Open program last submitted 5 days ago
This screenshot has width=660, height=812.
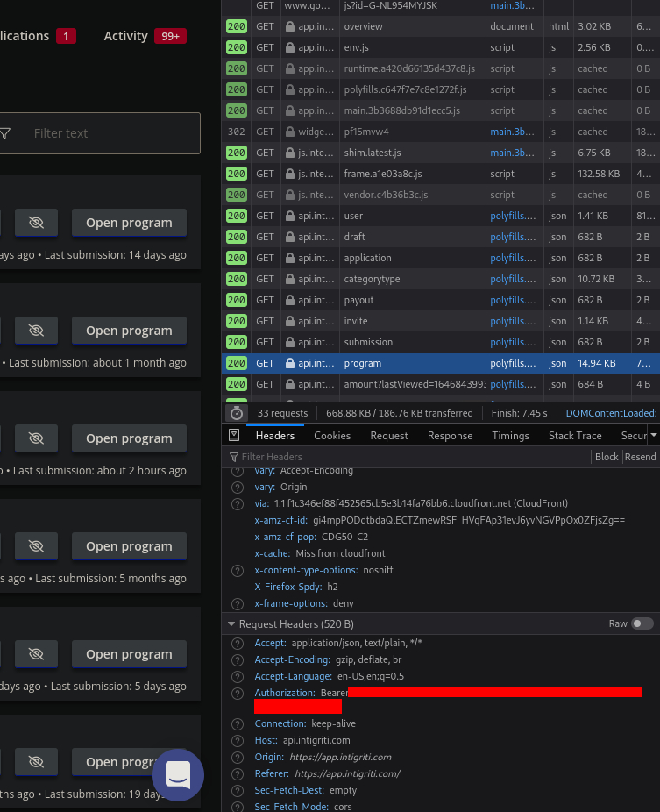tap(129, 654)
